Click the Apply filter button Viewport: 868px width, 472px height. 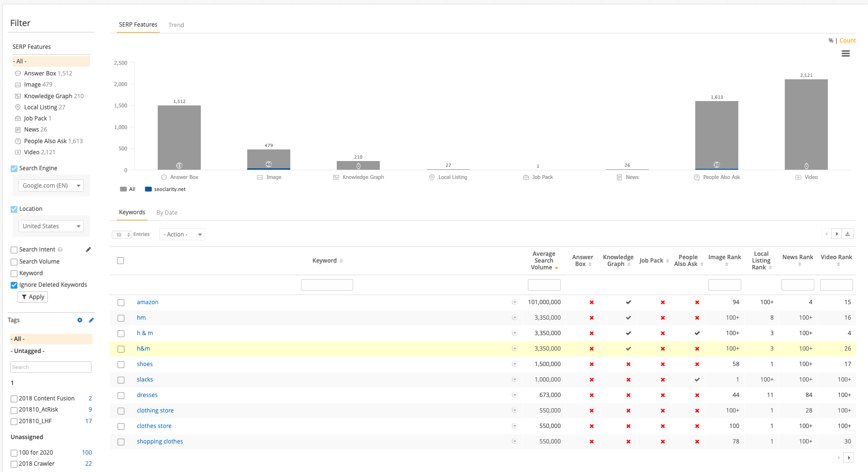[32, 296]
